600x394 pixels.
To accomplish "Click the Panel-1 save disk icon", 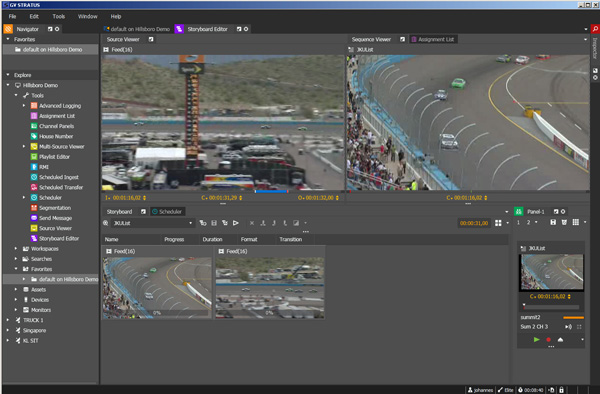I will click(553, 222).
